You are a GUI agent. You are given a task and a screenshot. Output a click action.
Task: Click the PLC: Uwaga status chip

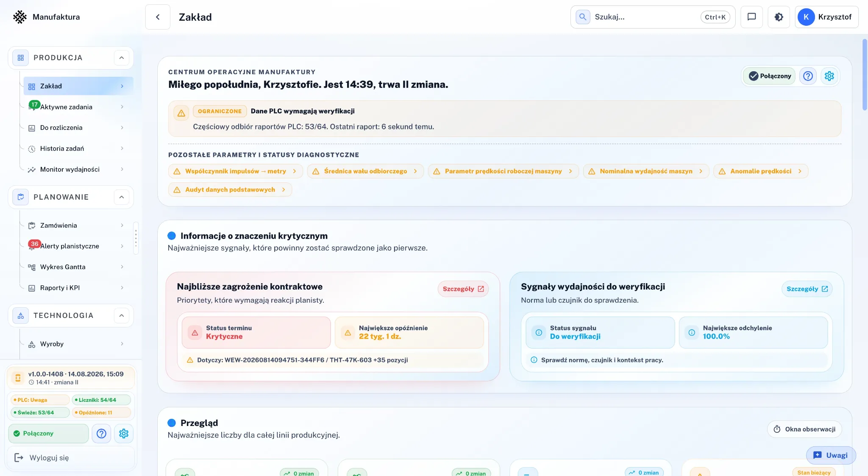(x=40, y=400)
